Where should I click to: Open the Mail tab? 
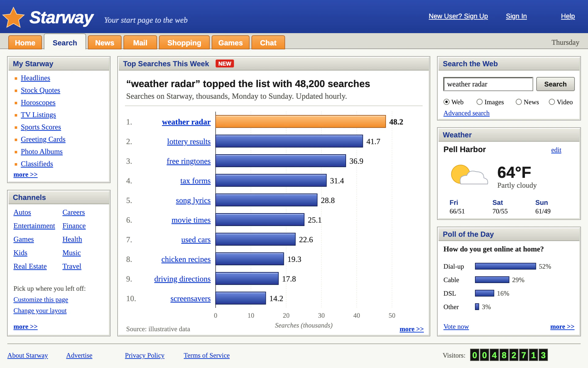tap(140, 43)
